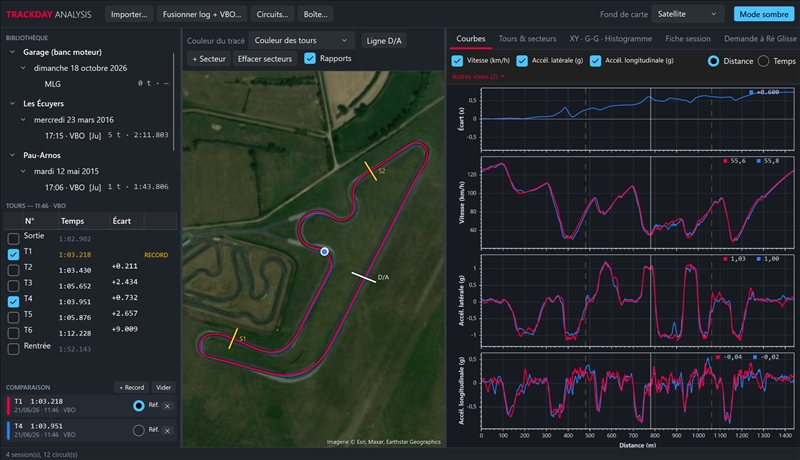800x460 pixels.
Task: Check the T5 lap checkbox
Action: (14, 317)
